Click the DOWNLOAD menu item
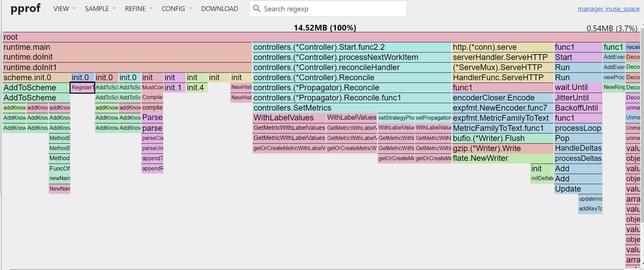Image resolution: width=644 pixels, height=270 pixels. (x=220, y=9)
